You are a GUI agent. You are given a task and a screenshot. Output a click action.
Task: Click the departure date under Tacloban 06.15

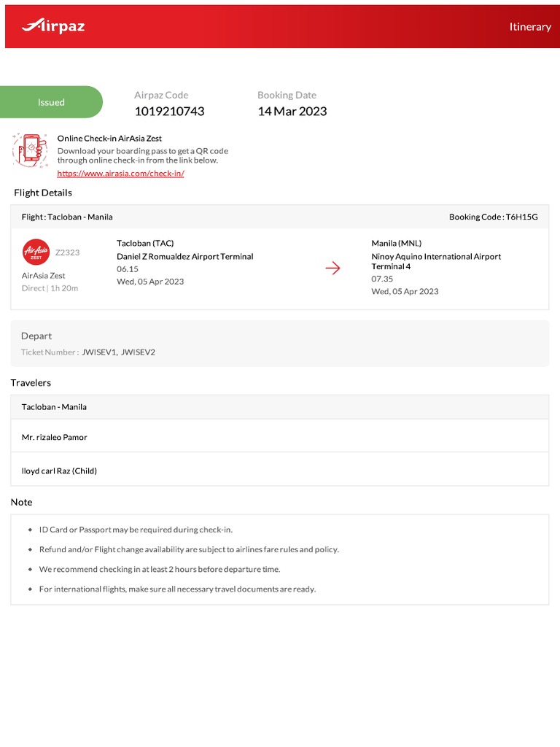tap(150, 282)
